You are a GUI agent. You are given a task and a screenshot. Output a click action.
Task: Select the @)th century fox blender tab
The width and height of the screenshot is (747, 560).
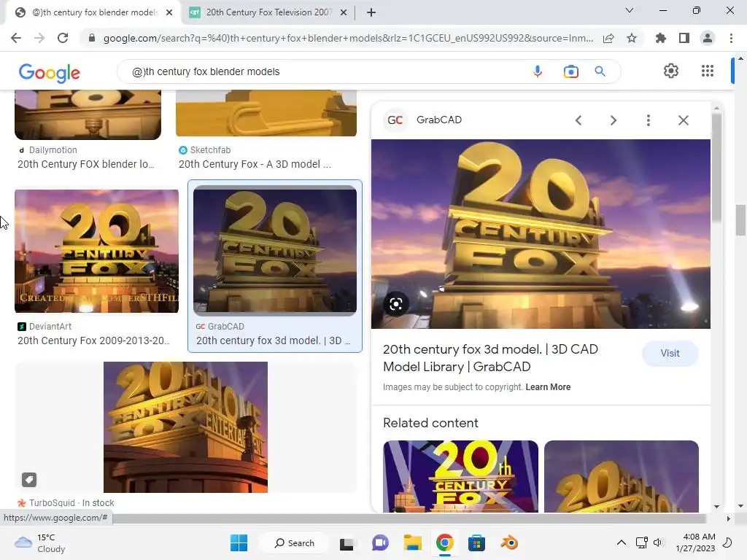94,12
